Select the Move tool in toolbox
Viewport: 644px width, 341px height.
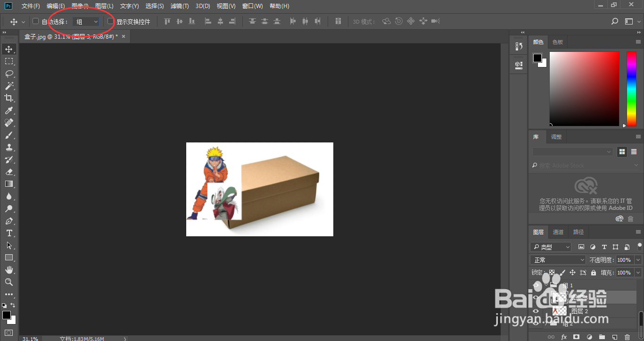(9, 49)
